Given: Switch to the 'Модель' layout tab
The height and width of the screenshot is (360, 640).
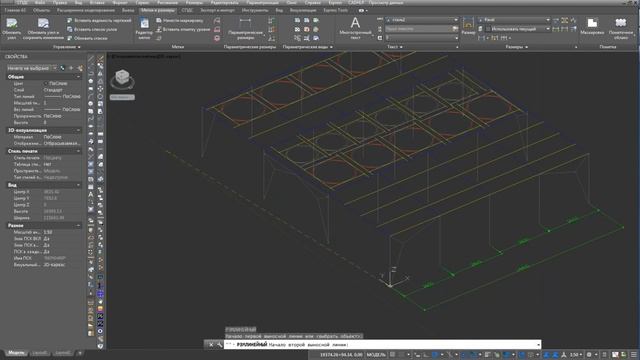Looking at the screenshot, I should 16,353.
